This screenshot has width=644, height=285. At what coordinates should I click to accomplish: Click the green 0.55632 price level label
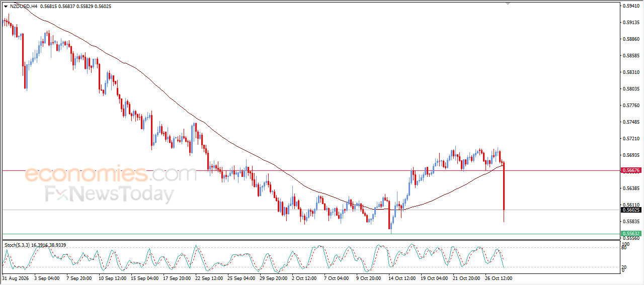coord(631,234)
